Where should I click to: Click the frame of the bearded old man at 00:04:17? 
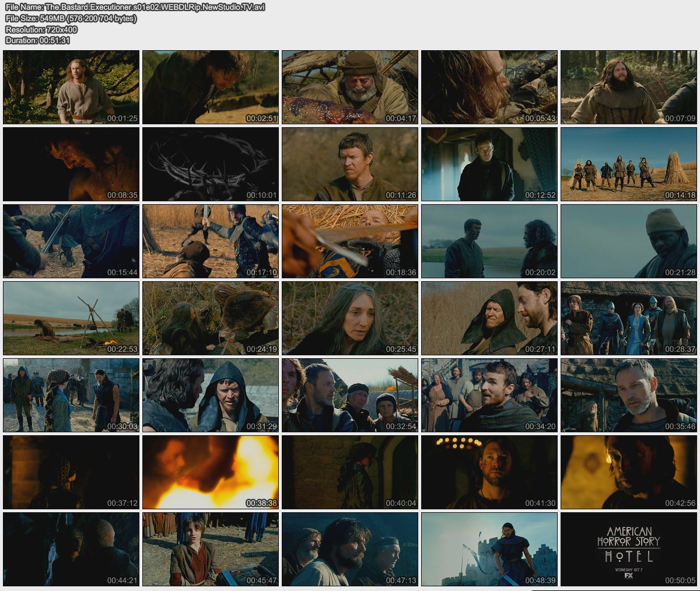pos(350,87)
